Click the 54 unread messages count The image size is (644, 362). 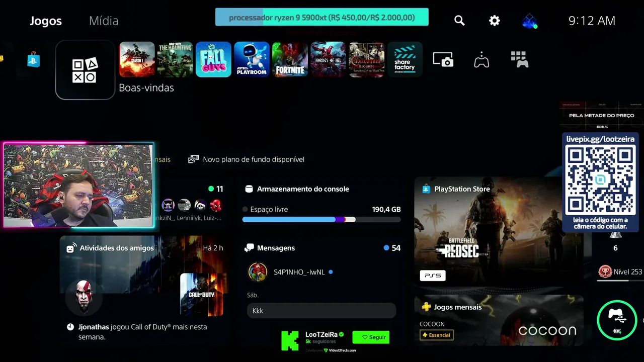click(396, 248)
